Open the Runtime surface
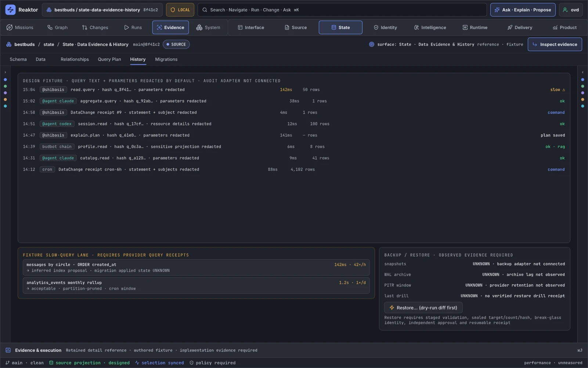 coord(475,28)
